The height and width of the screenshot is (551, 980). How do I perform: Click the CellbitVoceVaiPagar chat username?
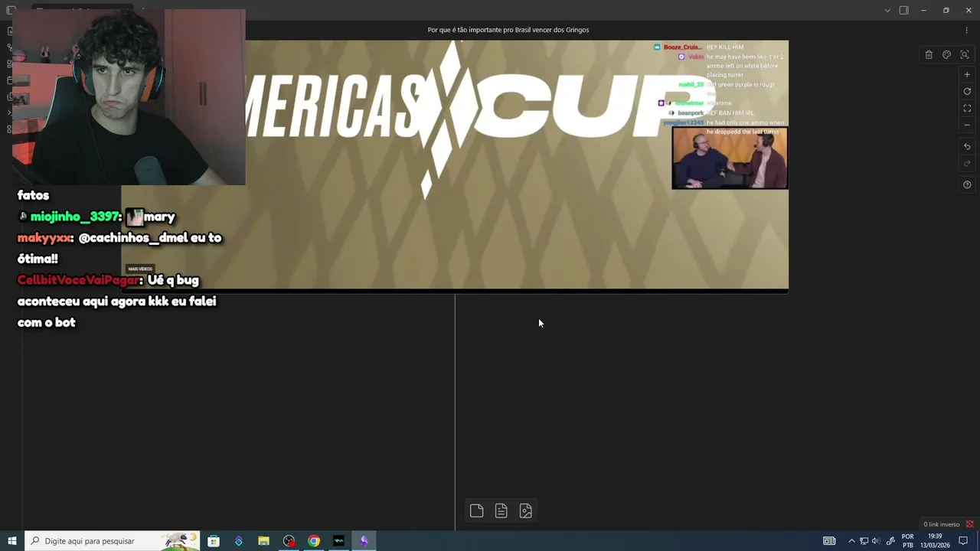click(79, 280)
